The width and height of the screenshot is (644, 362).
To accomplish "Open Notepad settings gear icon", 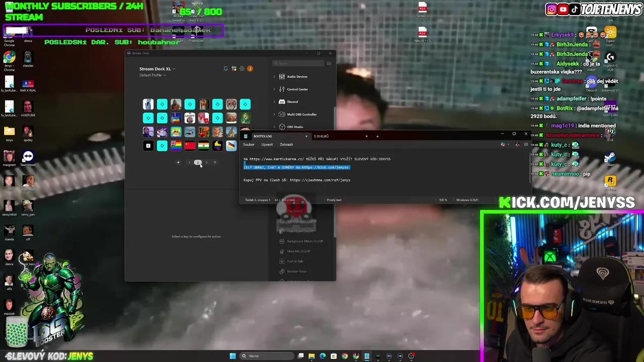I will pos(526,144).
